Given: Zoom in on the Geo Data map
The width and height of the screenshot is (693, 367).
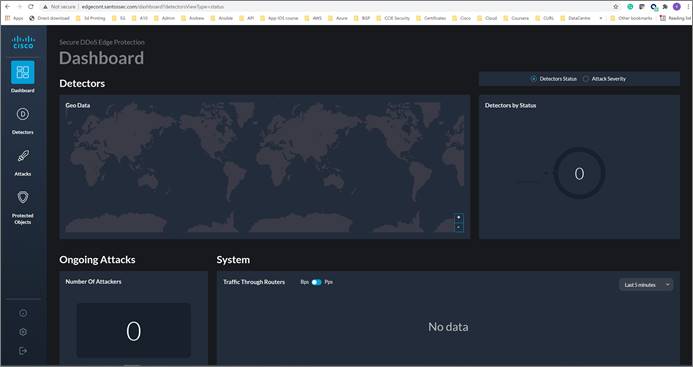Looking at the screenshot, I should [459, 218].
